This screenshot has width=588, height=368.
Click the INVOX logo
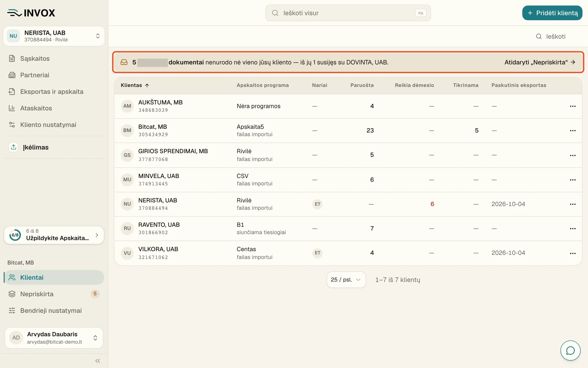tap(31, 13)
